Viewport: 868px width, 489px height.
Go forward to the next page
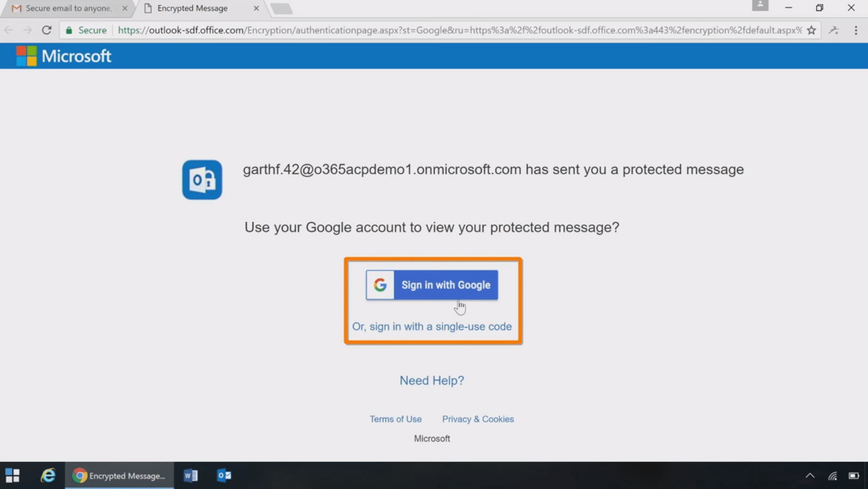[x=27, y=30]
